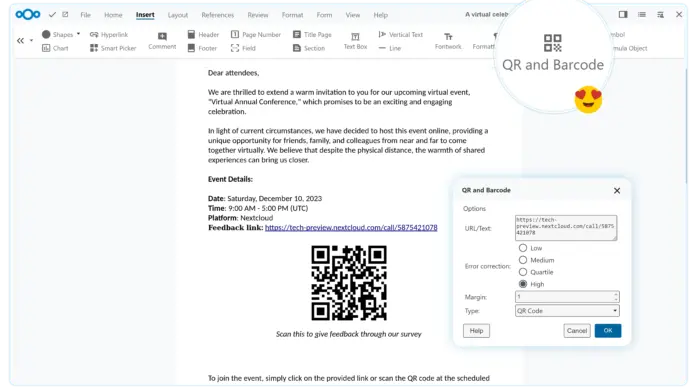Open the feedback link in the document
Viewport: 695px width, 391px height.
point(351,227)
